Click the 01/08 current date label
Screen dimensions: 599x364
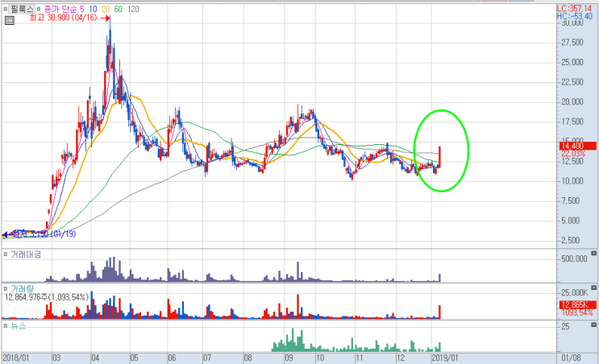coord(571,358)
